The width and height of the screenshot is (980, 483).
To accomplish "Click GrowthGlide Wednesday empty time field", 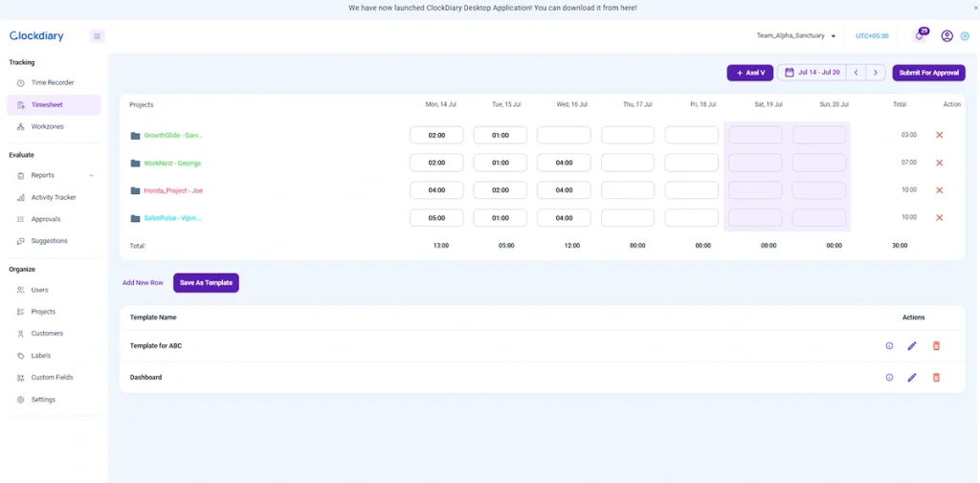I will [x=564, y=135].
